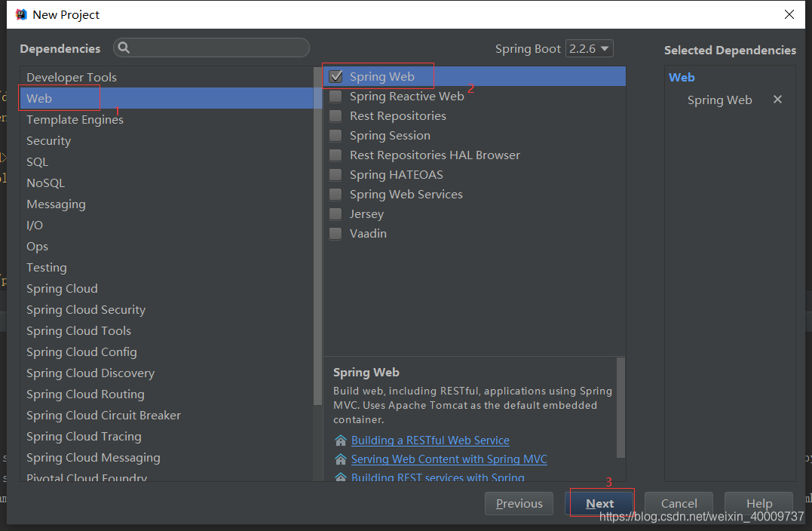Click house icon beside Building a RESTful Web Service

pyautogui.click(x=340, y=440)
